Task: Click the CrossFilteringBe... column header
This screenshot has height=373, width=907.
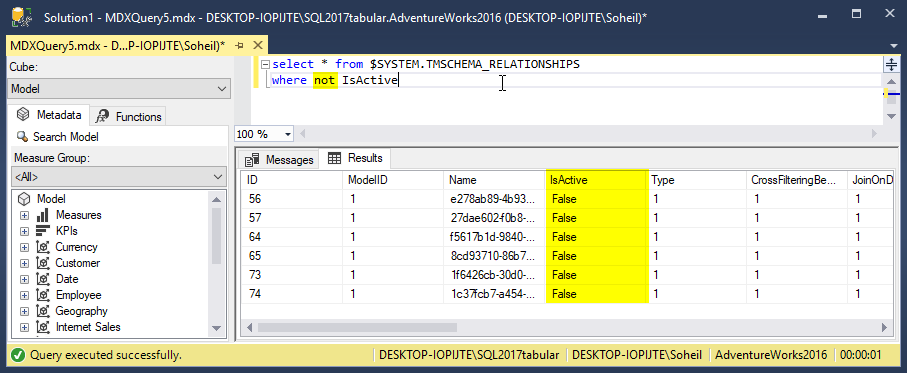Action: click(797, 180)
